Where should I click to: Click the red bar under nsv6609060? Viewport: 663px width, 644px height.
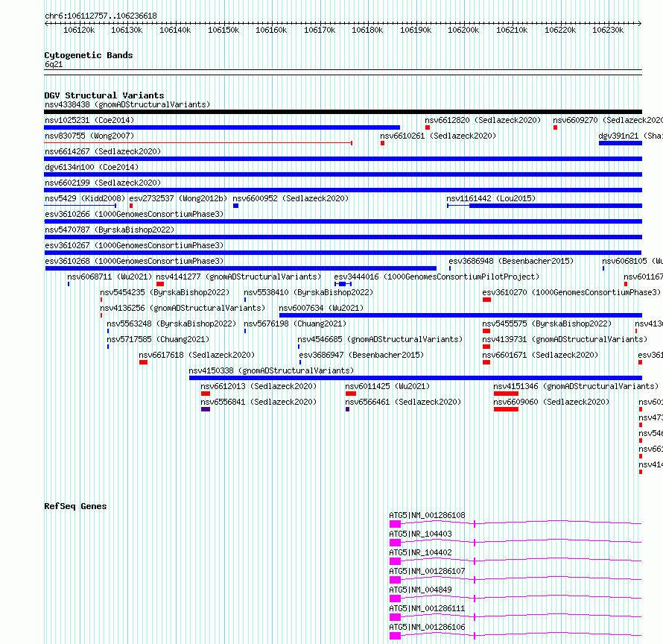tap(506, 409)
